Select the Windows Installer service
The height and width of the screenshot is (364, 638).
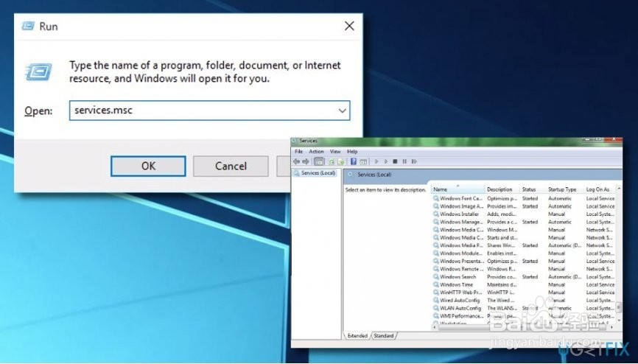524,214
